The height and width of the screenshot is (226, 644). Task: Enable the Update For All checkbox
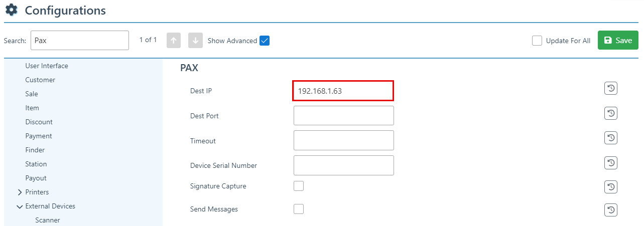pos(537,41)
